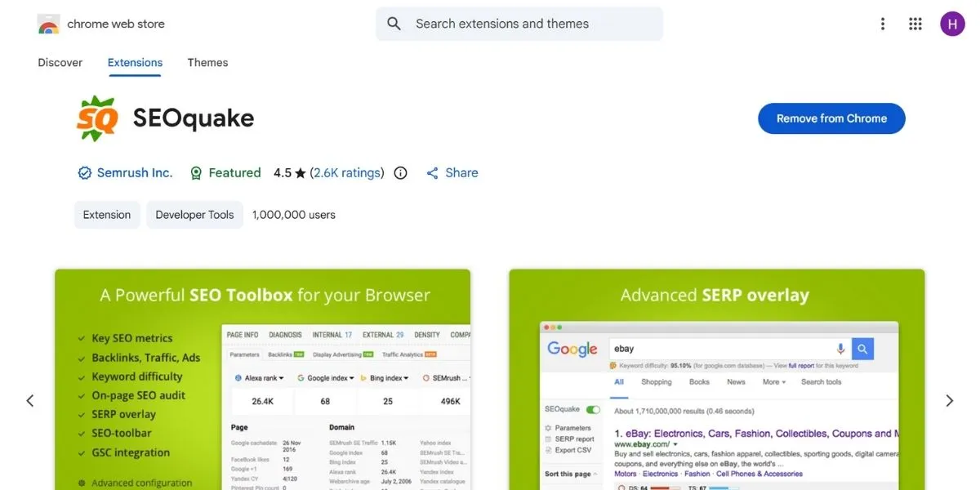This screenshot has width=980, height=490.
Task: Open the 2.6K ratings link
Action: (346, 172)
